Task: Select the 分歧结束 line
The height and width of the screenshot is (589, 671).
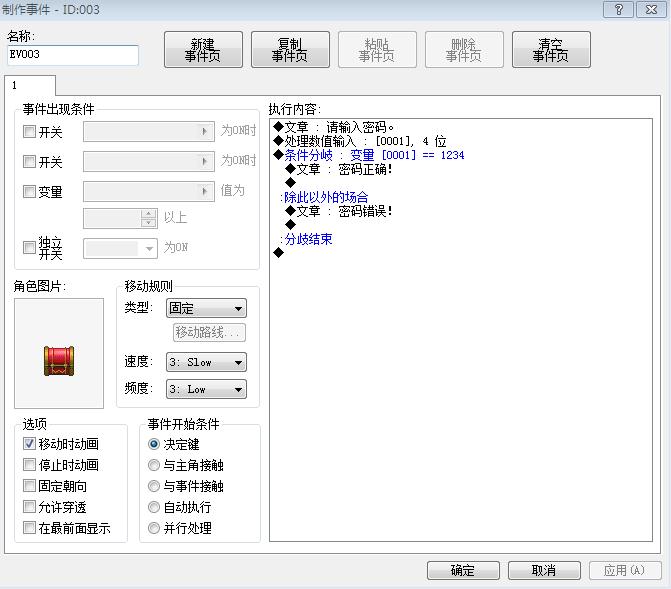Action: 306,239
